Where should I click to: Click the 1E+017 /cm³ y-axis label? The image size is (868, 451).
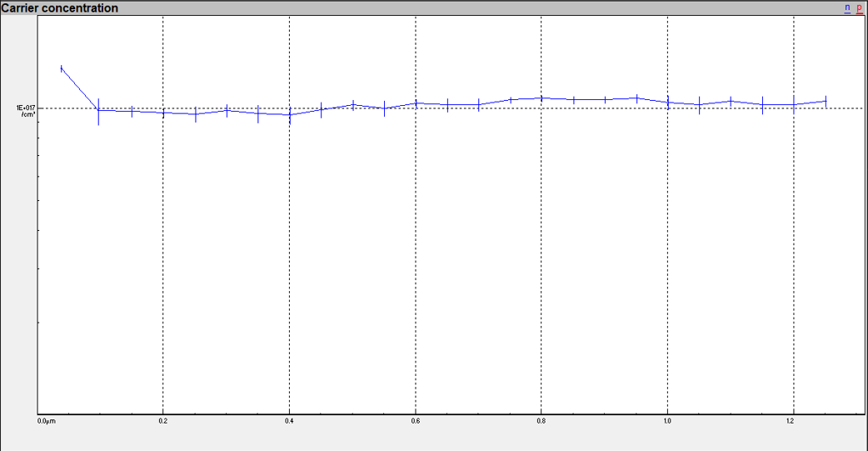click(x=25, y=111)
